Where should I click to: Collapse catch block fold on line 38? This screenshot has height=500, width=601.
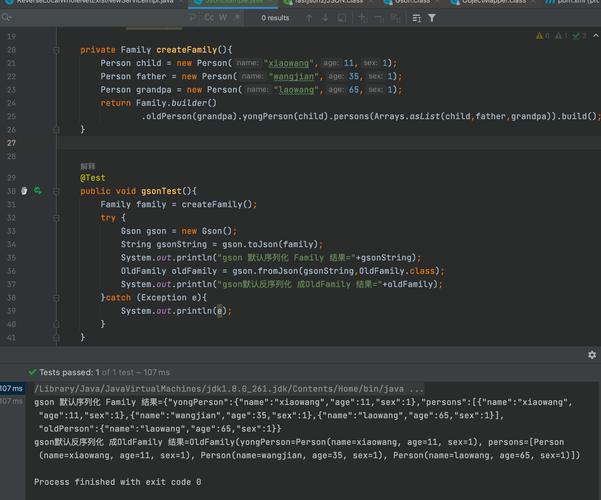coord(56,298)
